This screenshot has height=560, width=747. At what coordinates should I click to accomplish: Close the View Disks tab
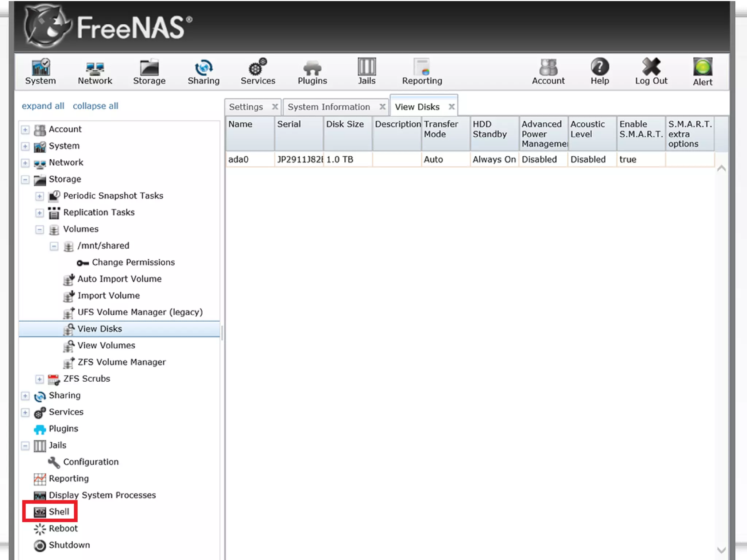pos(452,106)
